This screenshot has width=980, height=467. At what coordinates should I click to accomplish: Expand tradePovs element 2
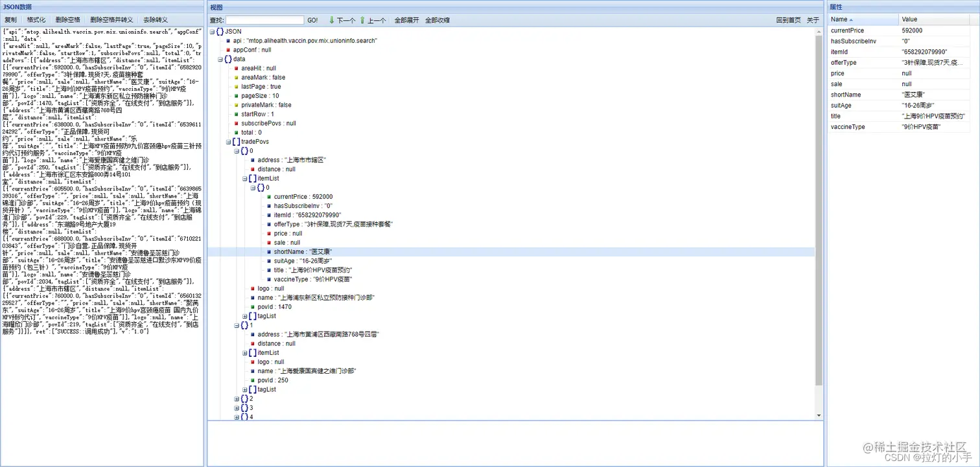coord(237,399)
